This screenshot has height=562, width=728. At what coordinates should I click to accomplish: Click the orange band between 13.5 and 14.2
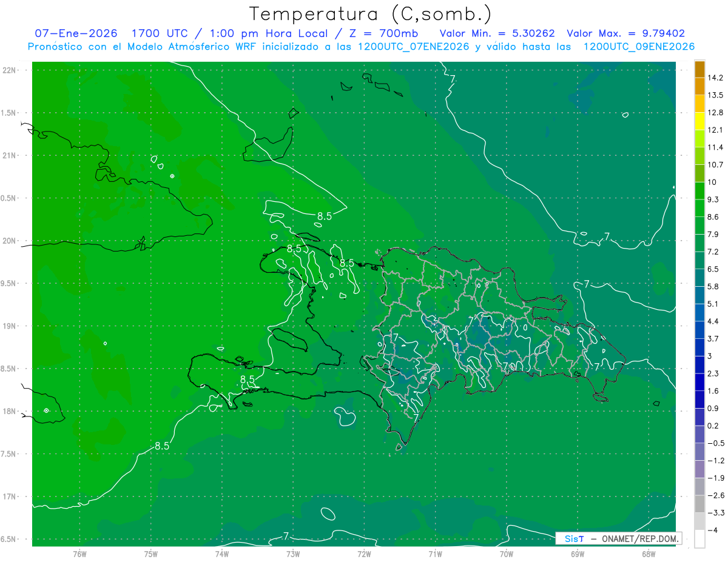[699, 87]
